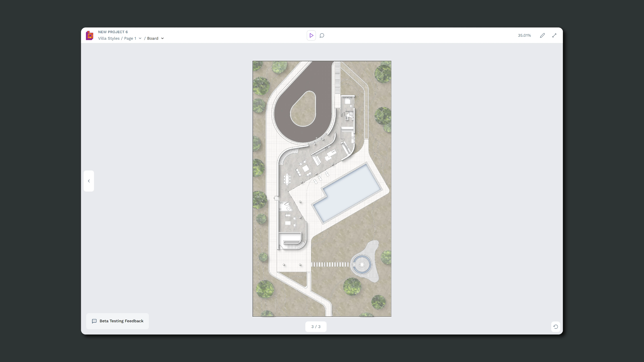Click the app logo icon

tap(90, 35)
